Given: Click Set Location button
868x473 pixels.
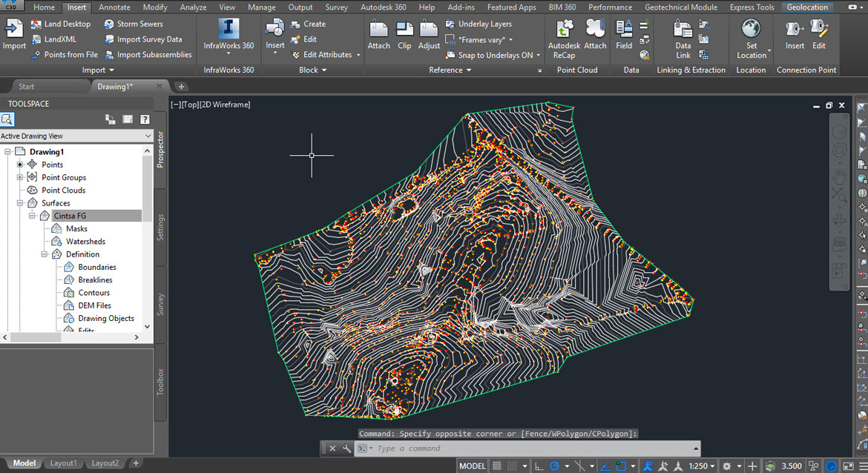Looking at the screenshot, I should (x=752, y=38).
